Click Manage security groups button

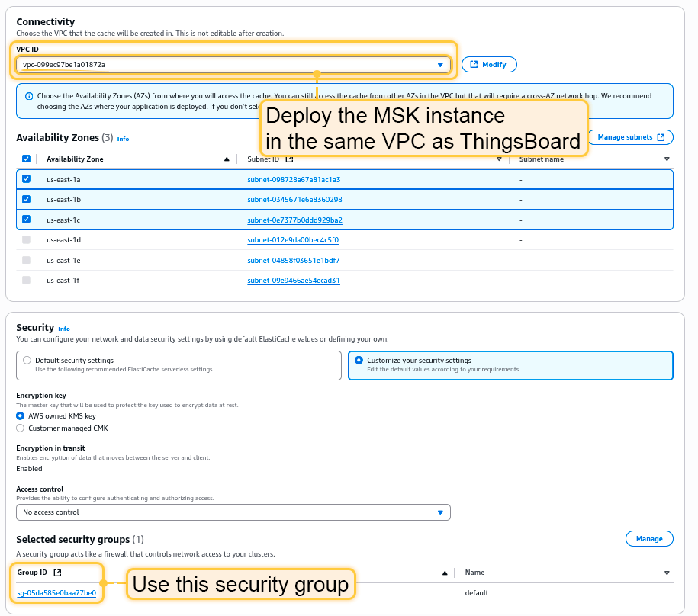tap(648, 539)
